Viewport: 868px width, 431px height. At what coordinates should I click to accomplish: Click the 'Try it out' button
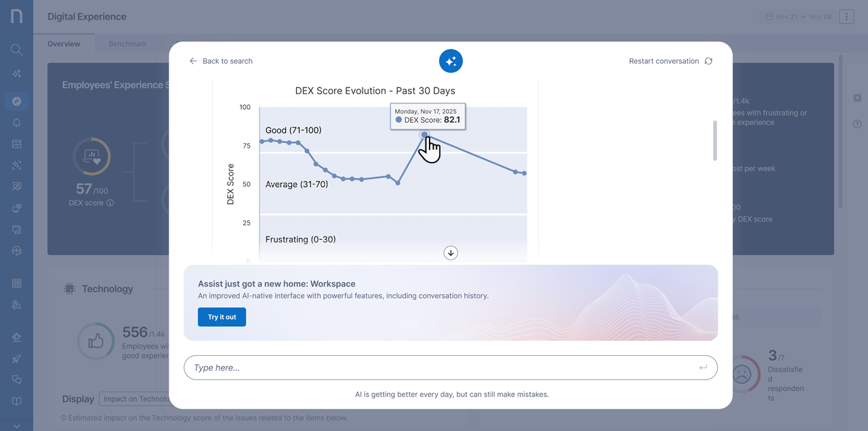point(222,317)
